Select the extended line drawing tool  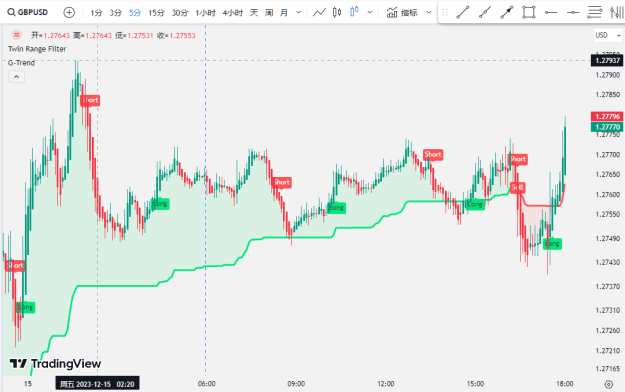click(485, 12)
